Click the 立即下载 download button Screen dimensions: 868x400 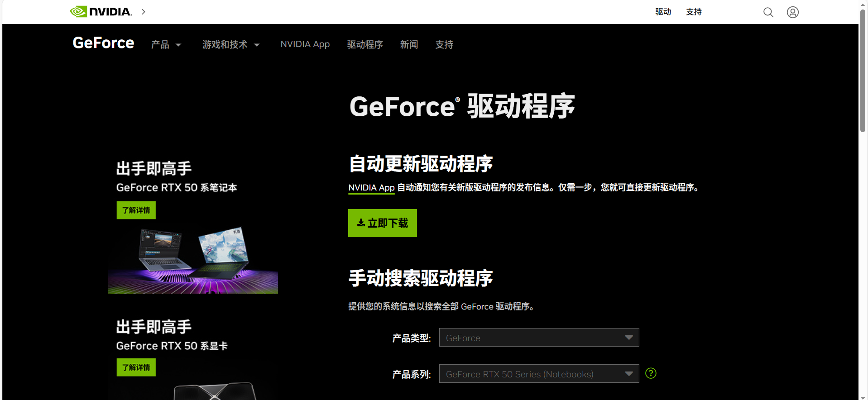click(x=383, y=223)
